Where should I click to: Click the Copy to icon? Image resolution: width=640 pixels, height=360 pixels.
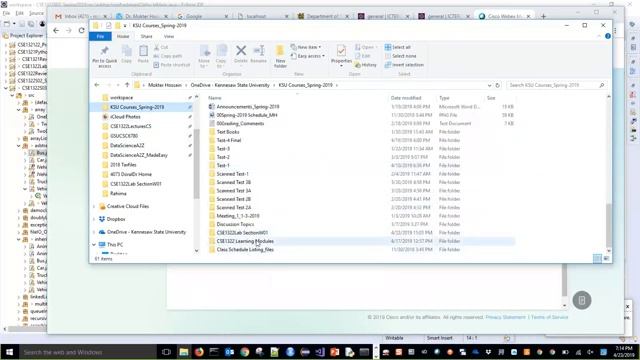222,51
